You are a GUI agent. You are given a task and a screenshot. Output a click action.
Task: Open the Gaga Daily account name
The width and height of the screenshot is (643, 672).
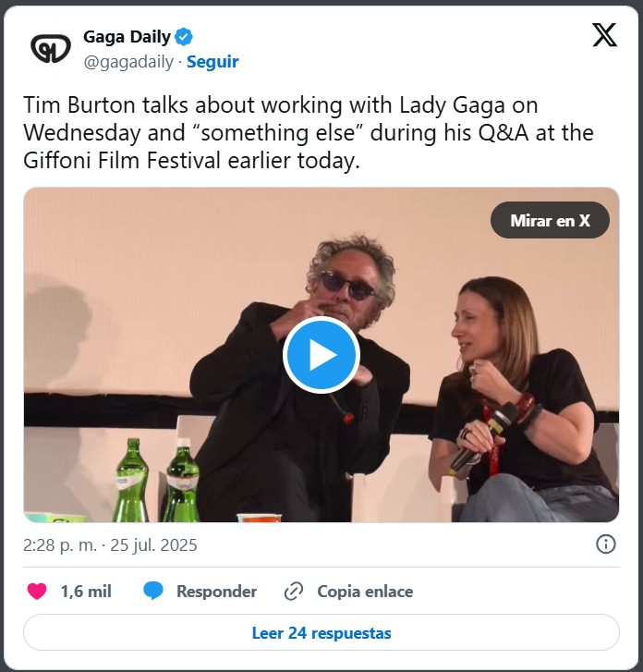click(127, 37)
